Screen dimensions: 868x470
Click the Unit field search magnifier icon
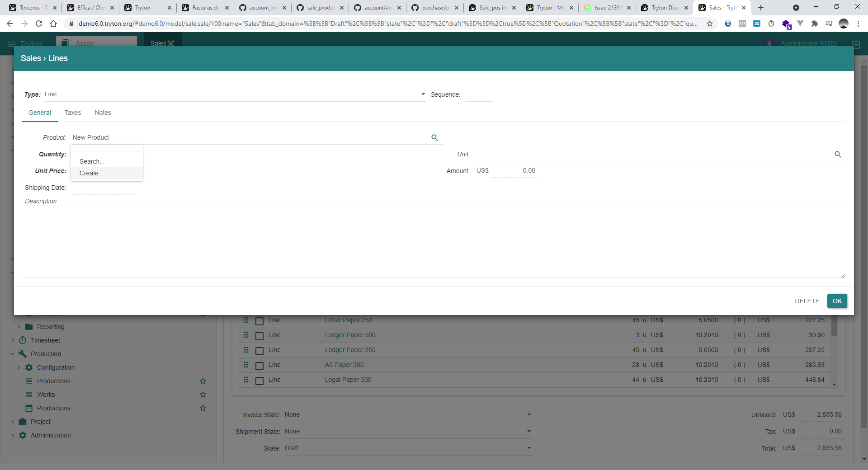pyautogui.click(x=838, y=155)
